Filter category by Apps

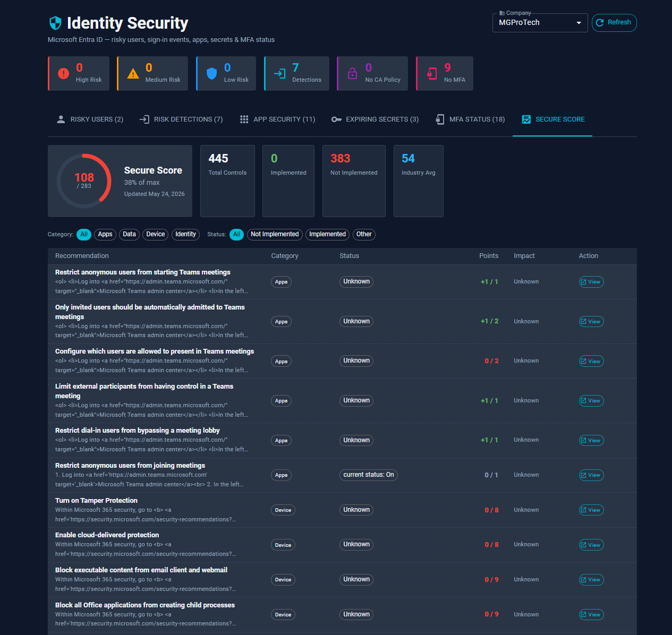pyautogui.click(x=105, y=235)
